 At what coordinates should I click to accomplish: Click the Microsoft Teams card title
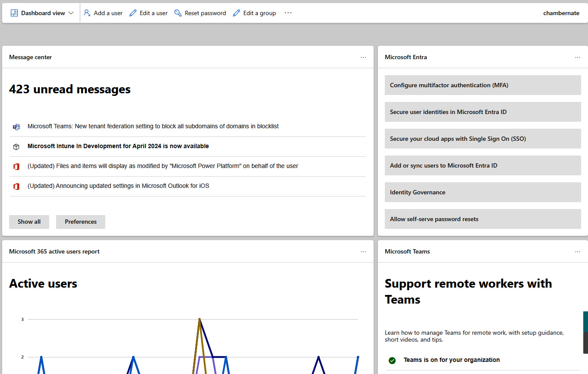coord(407,251)
